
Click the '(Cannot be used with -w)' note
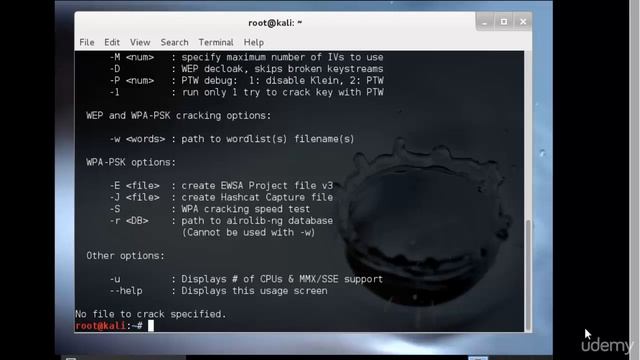click(x=248, y=233)
